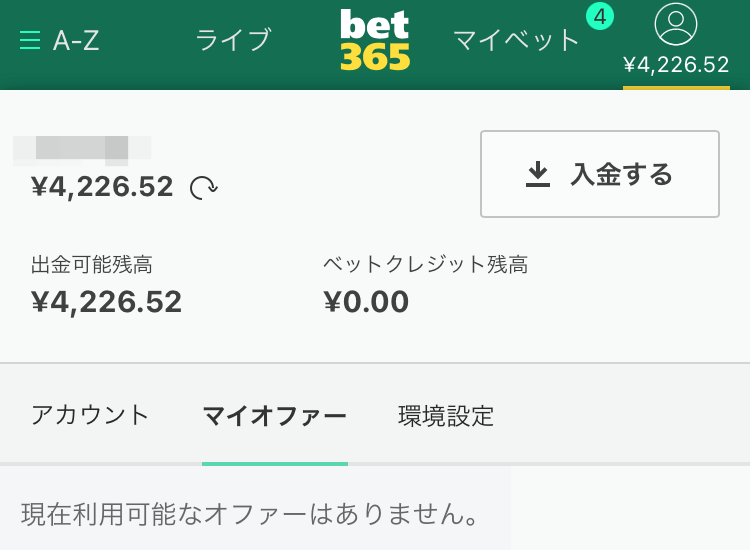Click the 出金可能残高 label
750x550 pixels.
[x=92, y=265]
